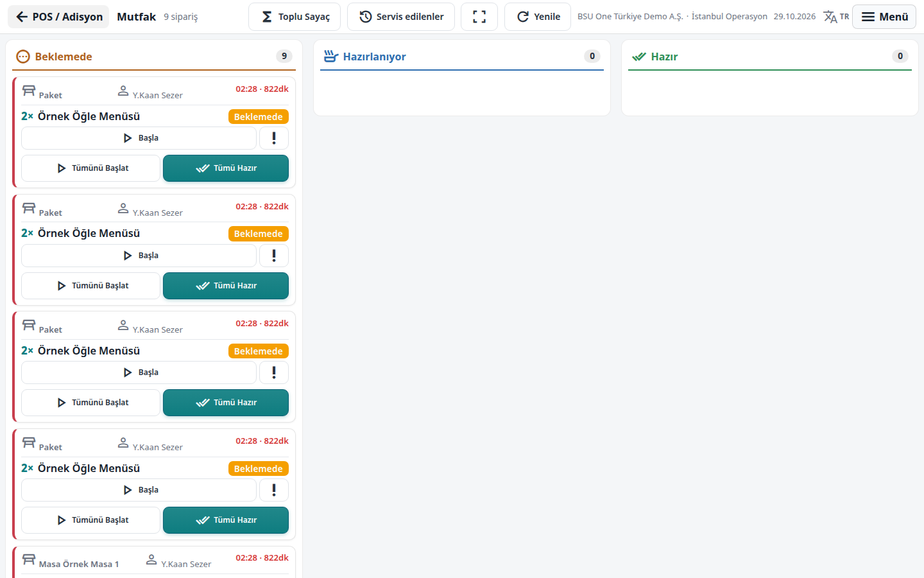
Task: Mark fourth order Tümü Hazır
Action: [226, 520]
